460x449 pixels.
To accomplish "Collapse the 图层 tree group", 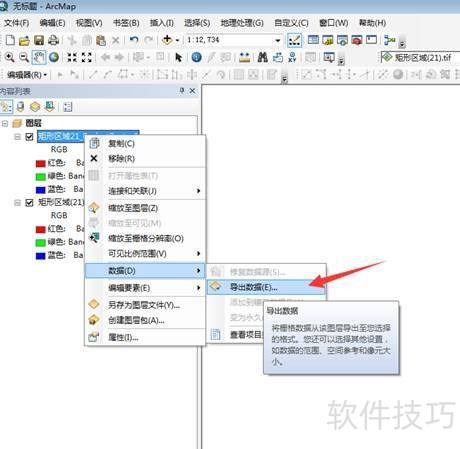I will pyautogui.click(x=5, y=123).
